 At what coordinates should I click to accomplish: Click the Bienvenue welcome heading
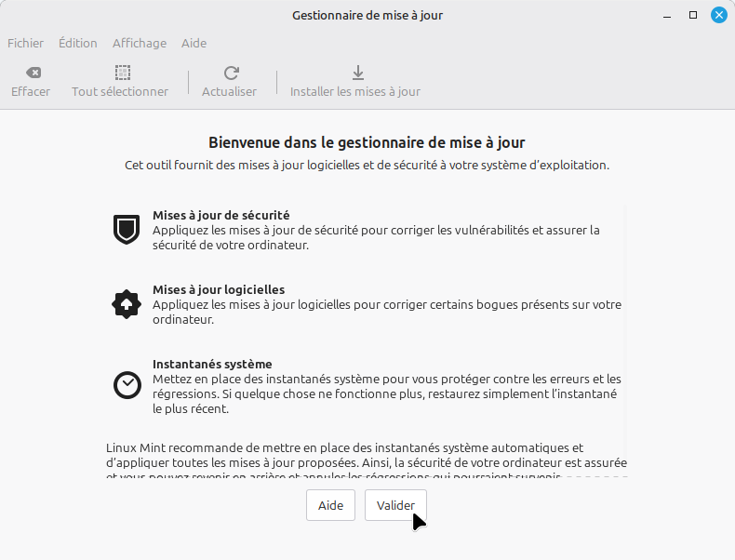pos(367,142)
